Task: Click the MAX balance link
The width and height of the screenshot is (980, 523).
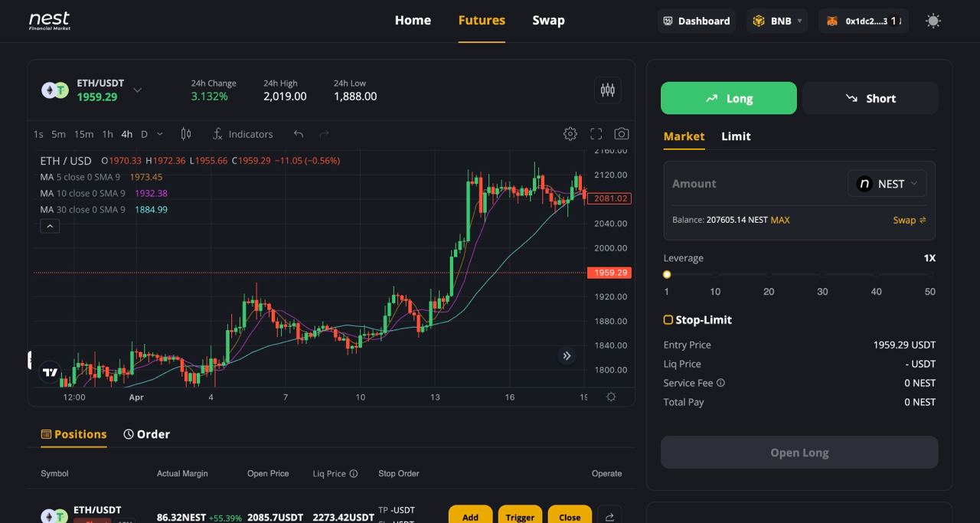Action: (780, 220)
